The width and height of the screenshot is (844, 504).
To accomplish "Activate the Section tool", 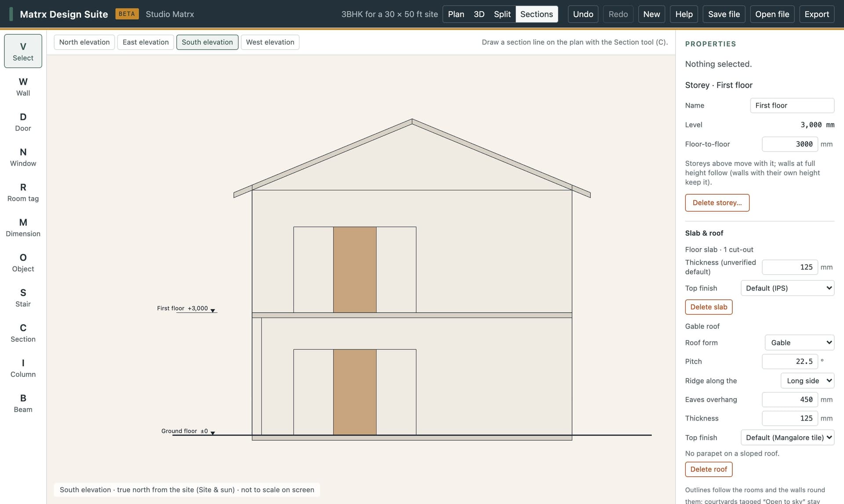I will [23, 333].
